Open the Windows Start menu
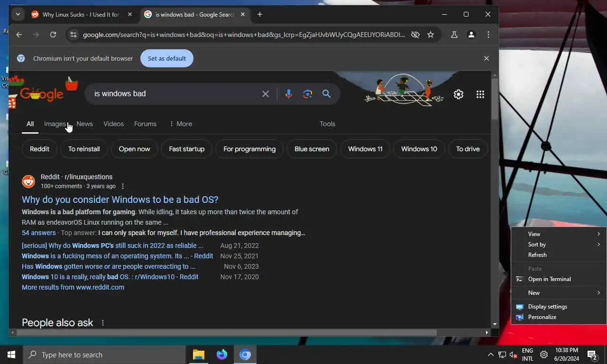The image size is (607, 364). pos(11,355)
